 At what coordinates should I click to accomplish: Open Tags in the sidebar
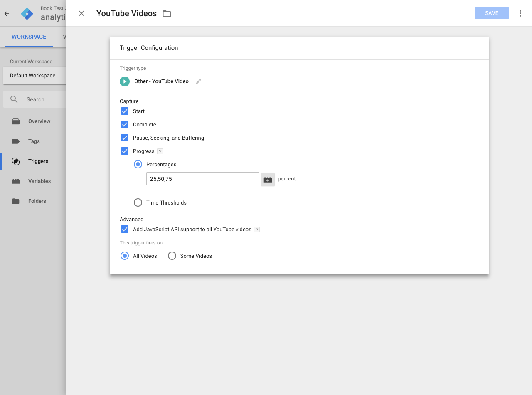point(33,141)
